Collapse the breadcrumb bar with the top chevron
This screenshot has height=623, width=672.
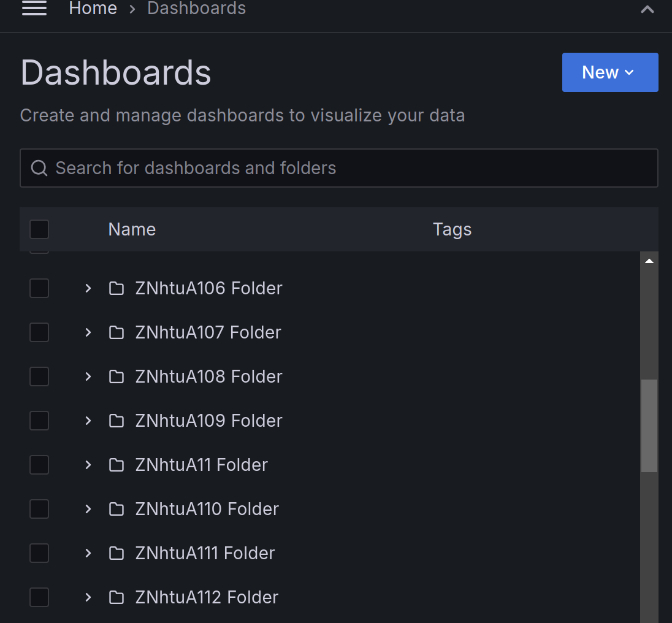[x=647, y=9]
